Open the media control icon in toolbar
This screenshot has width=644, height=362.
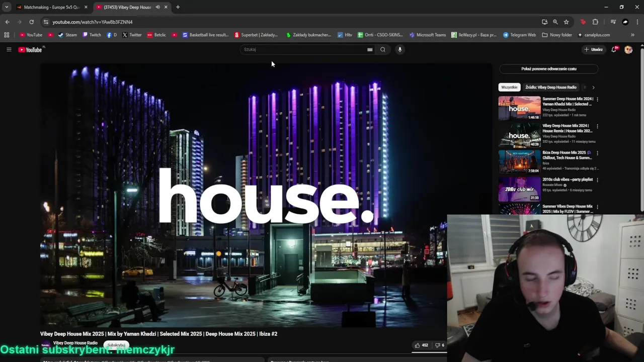coord(613,22)
